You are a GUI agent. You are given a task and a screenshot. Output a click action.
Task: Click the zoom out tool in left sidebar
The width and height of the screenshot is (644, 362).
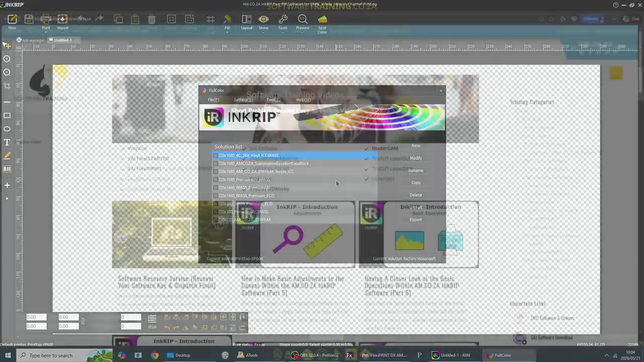pos(7,72)
